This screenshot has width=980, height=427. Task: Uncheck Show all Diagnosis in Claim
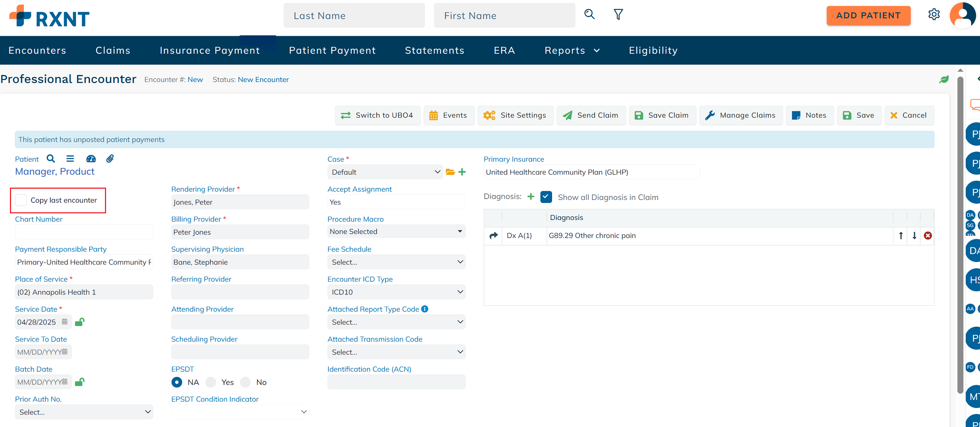tap(546, 197)
